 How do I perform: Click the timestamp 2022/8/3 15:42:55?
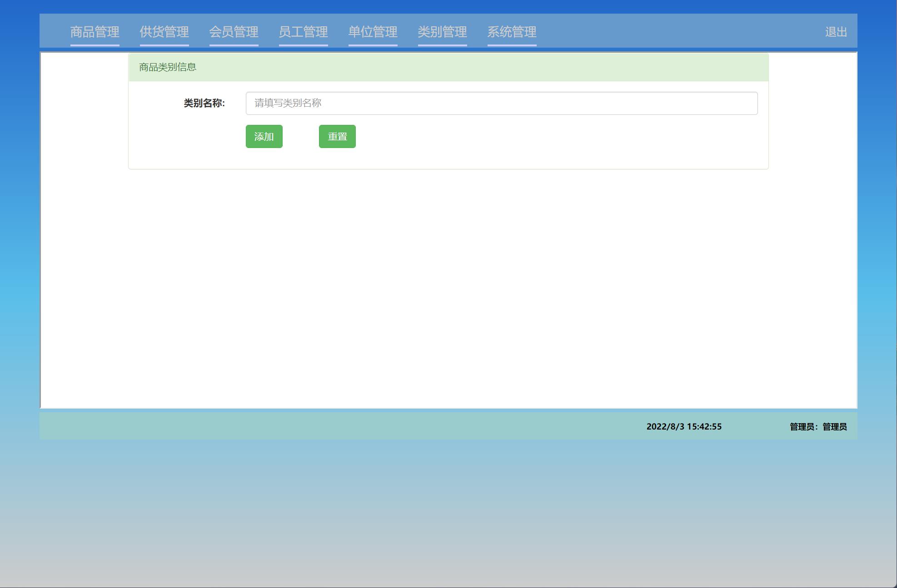[684, 427]
